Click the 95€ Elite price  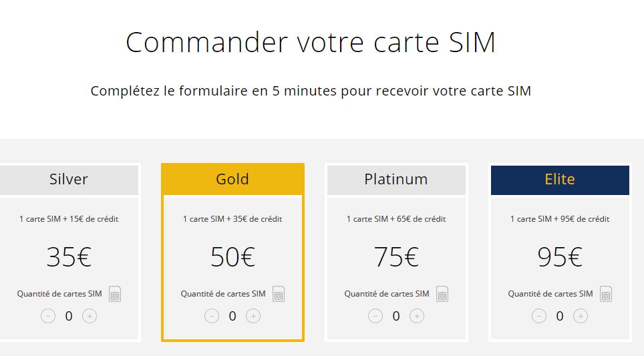tap(560, 257)
